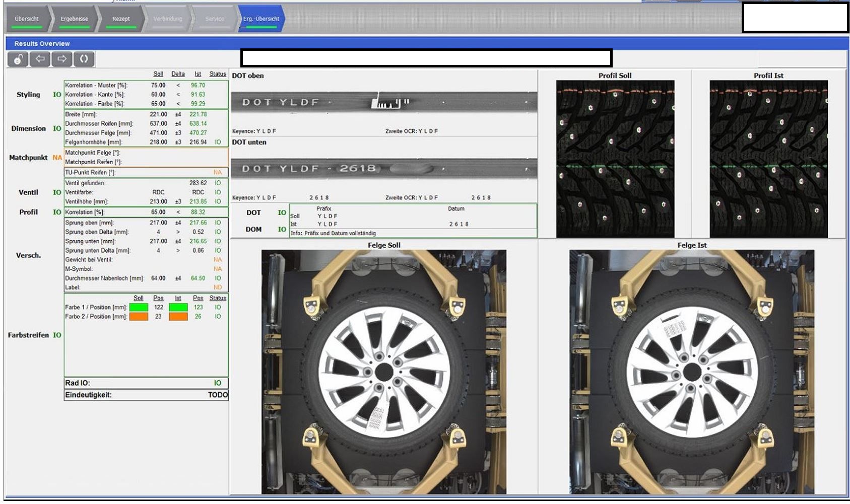Click the DOT IO status label
The height and width of the screenshot is (504, 850).
[282, 213]
